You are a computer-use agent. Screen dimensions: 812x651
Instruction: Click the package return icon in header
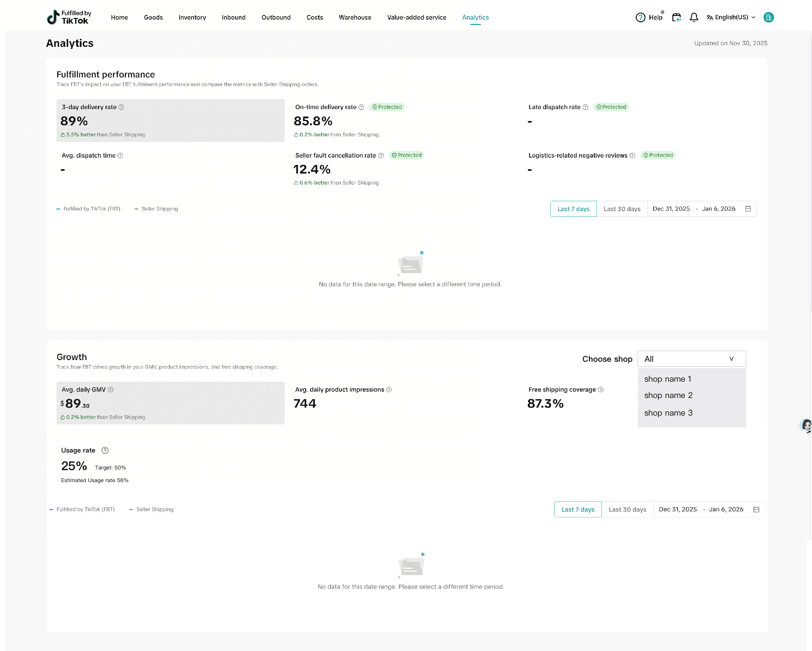[676, 17]
